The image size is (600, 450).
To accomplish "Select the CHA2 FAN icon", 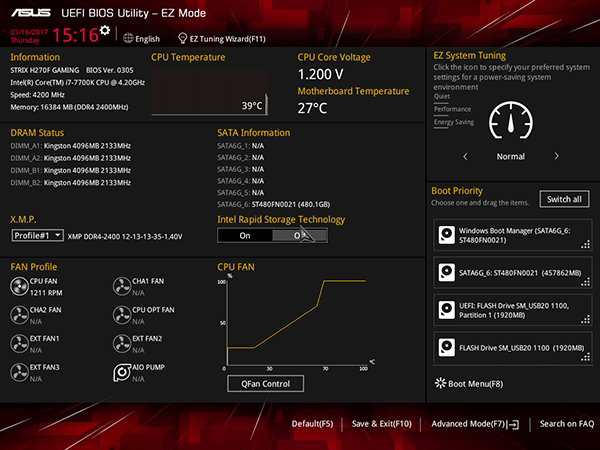I will click(x=19, y=315).
